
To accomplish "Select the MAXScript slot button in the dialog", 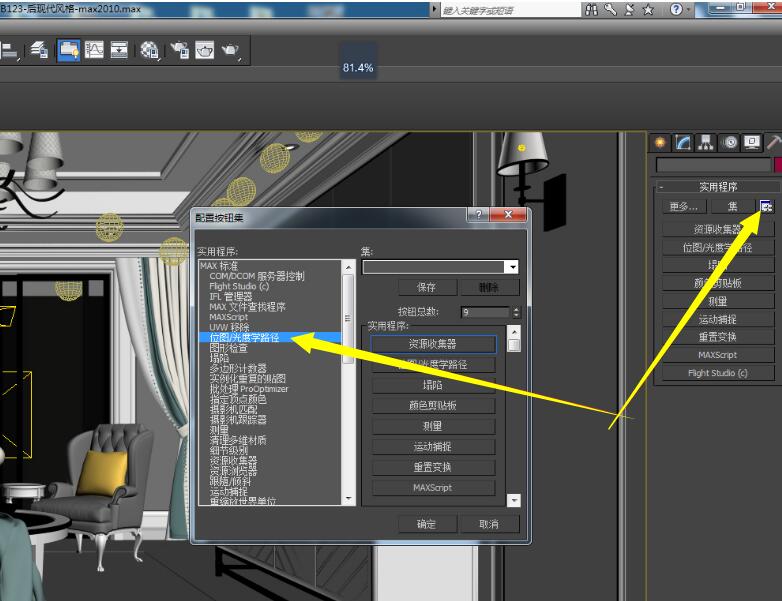I will [433, 487].
